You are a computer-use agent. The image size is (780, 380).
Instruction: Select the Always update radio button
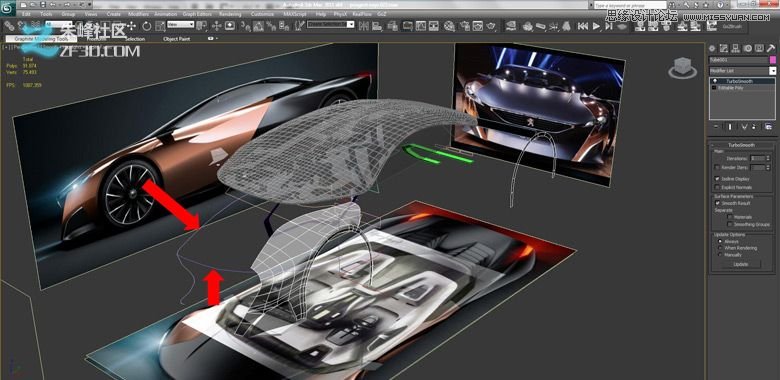coord(720,241)
